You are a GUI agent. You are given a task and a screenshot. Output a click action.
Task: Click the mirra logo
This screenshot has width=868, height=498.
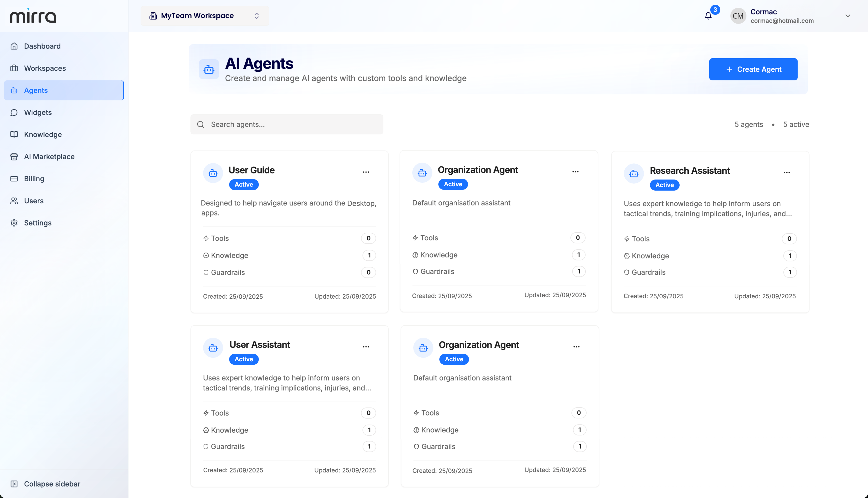click(x=33, y=16)
